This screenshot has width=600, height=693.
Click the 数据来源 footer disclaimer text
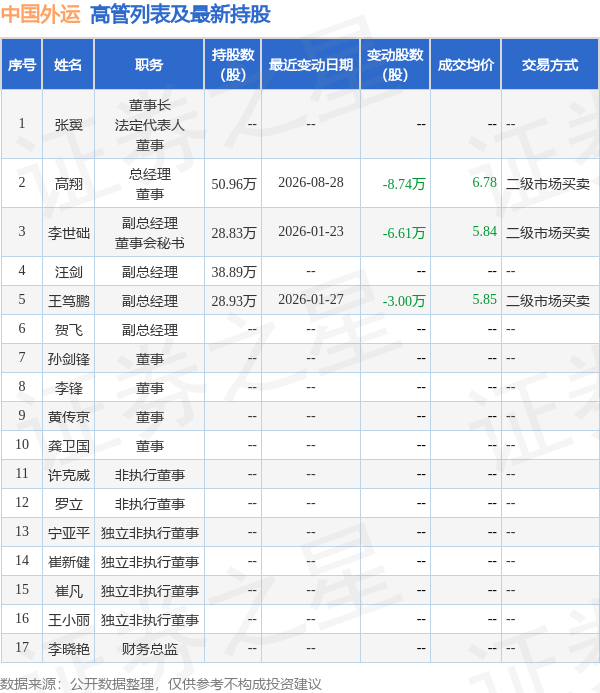click(x=161, y=684)
